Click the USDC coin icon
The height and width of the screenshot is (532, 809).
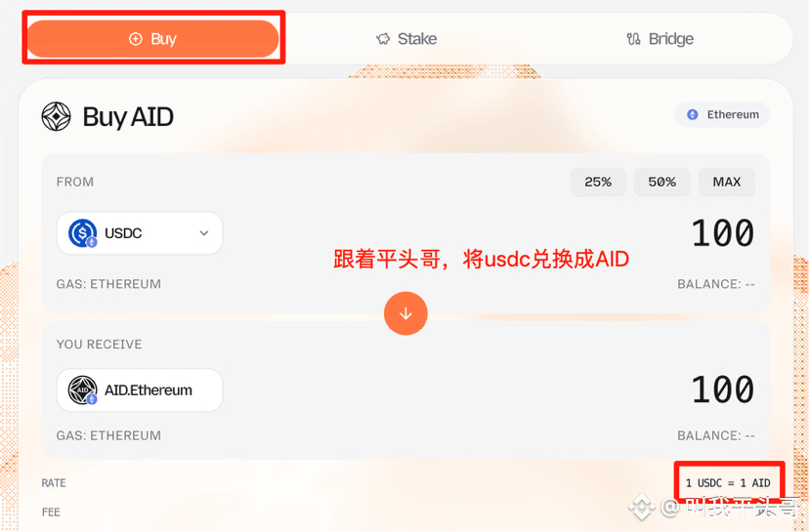[82, 233]
